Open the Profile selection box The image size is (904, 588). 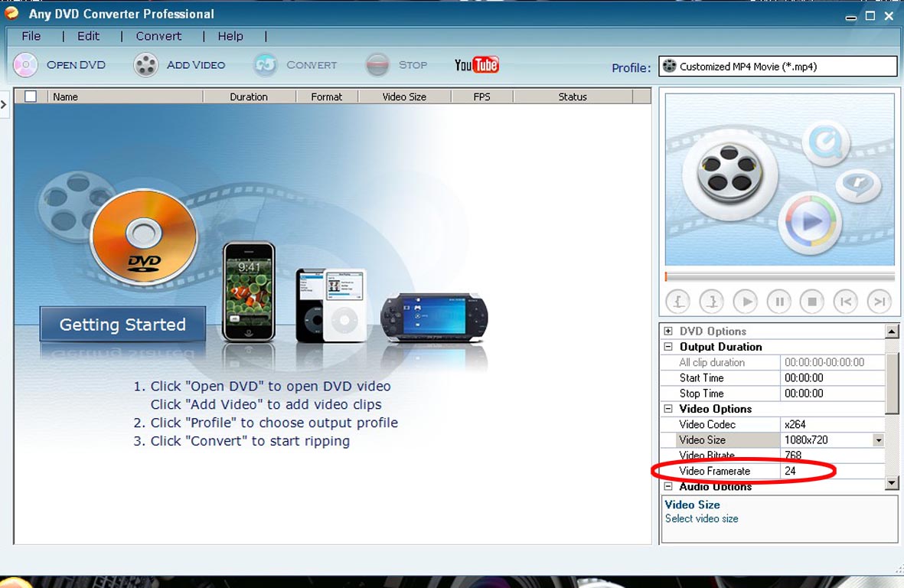click(777, 67)
